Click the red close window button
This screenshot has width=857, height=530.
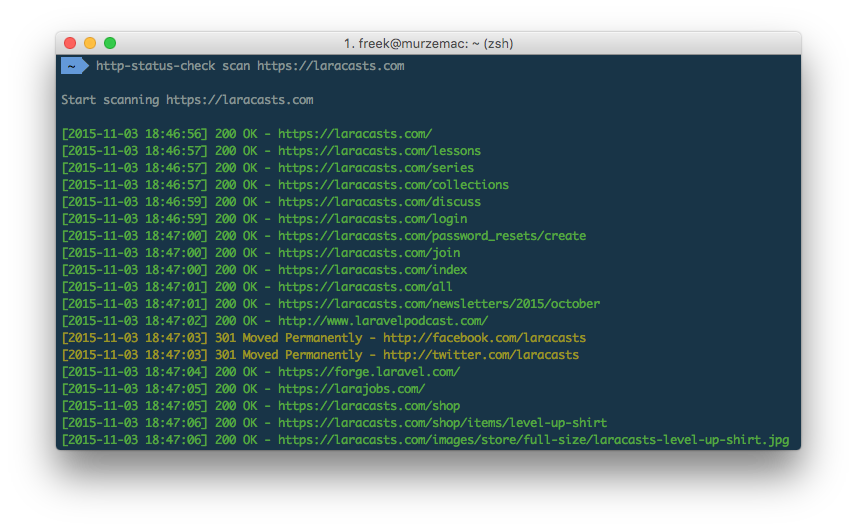click(70, 43)
